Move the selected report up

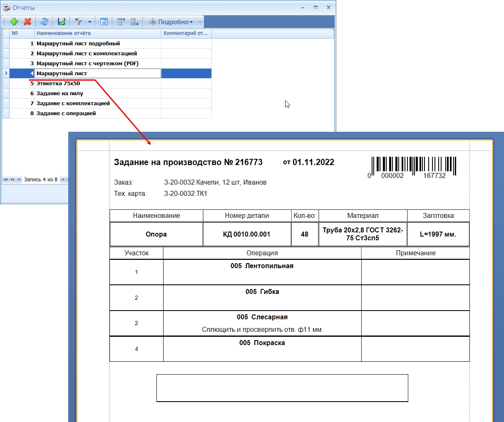point(121,22)
